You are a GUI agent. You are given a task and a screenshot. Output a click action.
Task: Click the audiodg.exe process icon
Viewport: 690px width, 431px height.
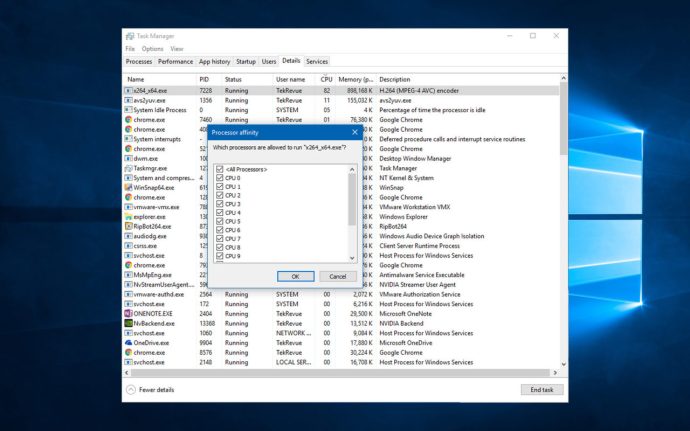128,236
